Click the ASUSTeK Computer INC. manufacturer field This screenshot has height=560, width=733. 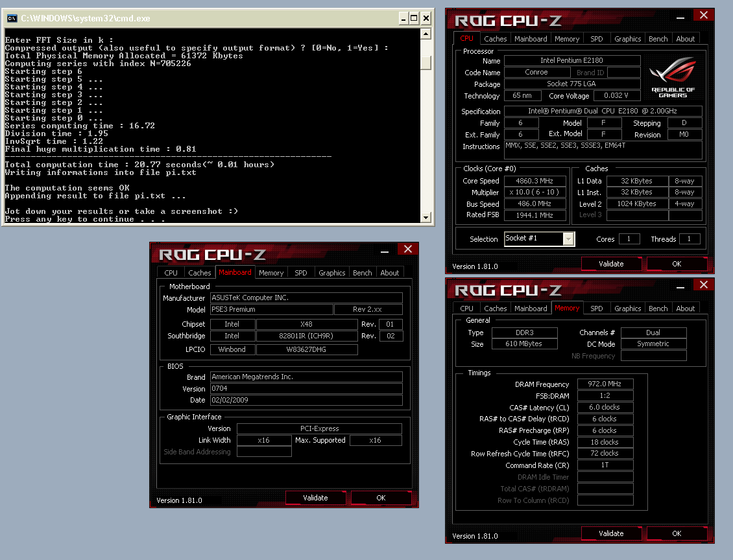tap(306, 297)
